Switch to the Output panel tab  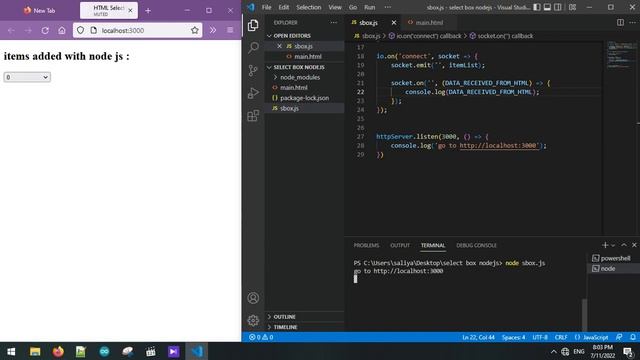click(400, 245)
